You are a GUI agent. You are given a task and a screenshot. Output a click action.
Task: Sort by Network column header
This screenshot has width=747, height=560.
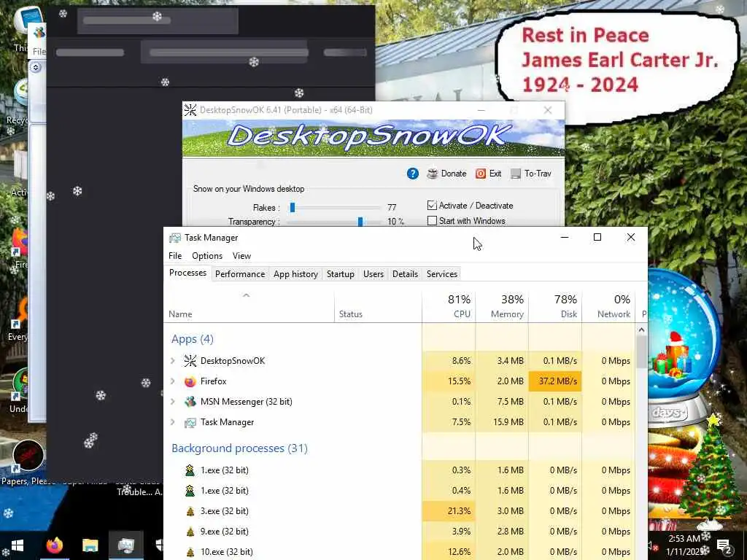[608, 306]
